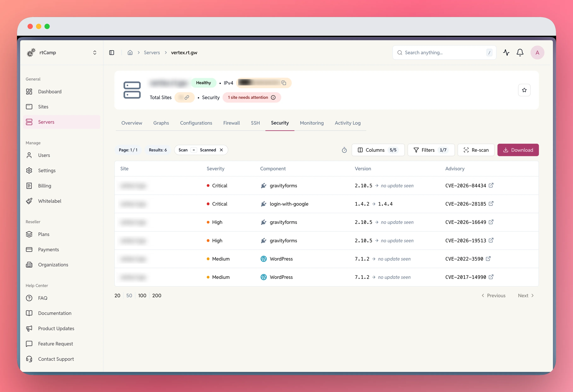The image size is (573, 392).
Task: Copy the IPv4 address
Action: [x=284, y=83]
